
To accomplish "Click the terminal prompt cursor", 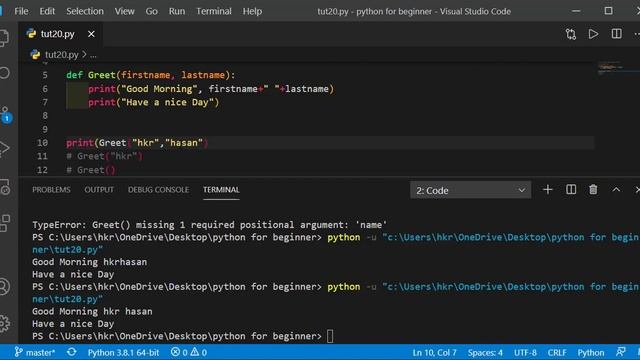I will coord(330,336).
